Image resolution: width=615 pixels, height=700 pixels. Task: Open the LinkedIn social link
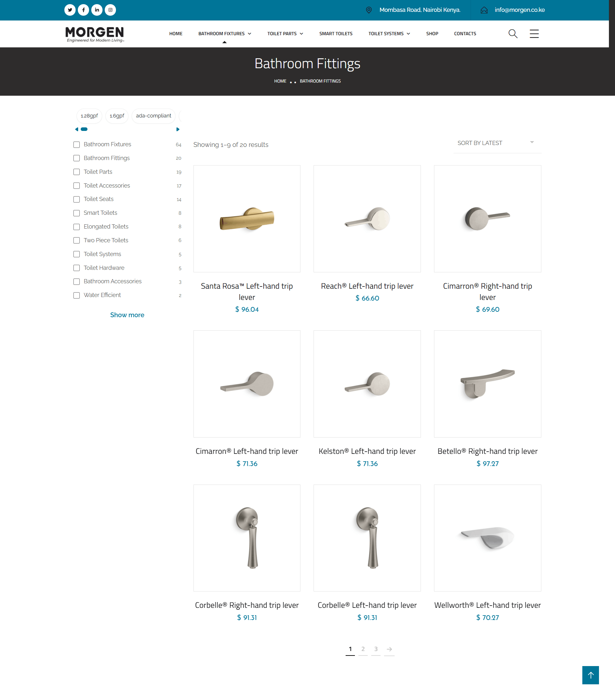point(97,10)
